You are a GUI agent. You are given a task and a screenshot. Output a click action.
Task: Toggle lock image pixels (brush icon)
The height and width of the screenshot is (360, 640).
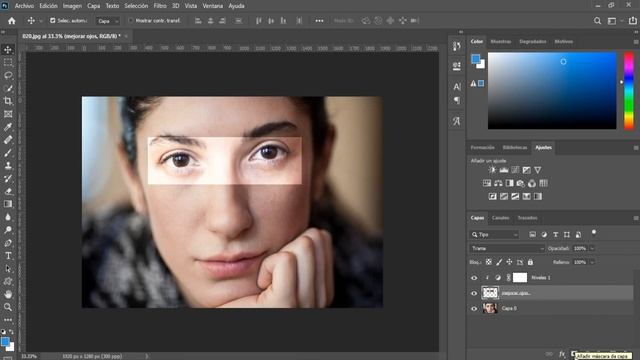point(499,262)
